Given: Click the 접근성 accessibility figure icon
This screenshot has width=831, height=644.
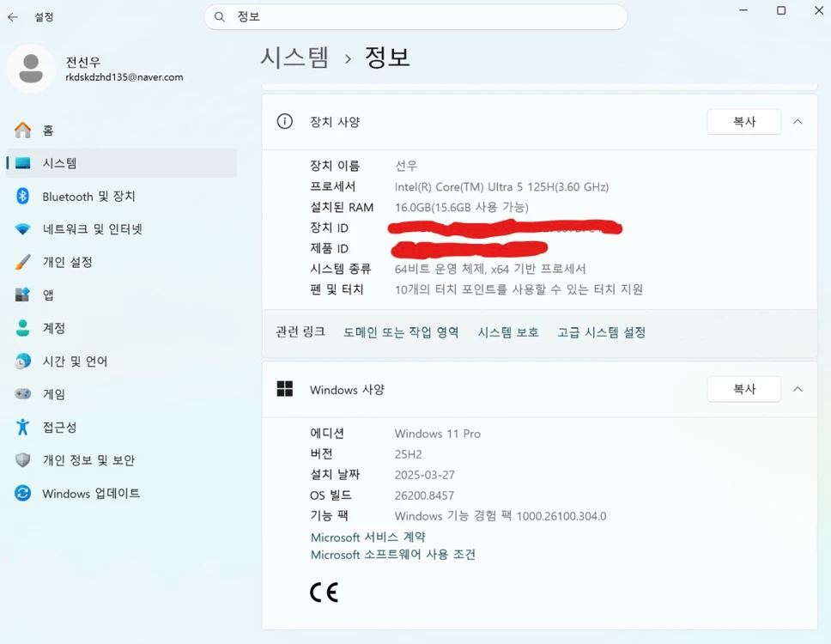Looking at the screenshot, I should [22, 427].
